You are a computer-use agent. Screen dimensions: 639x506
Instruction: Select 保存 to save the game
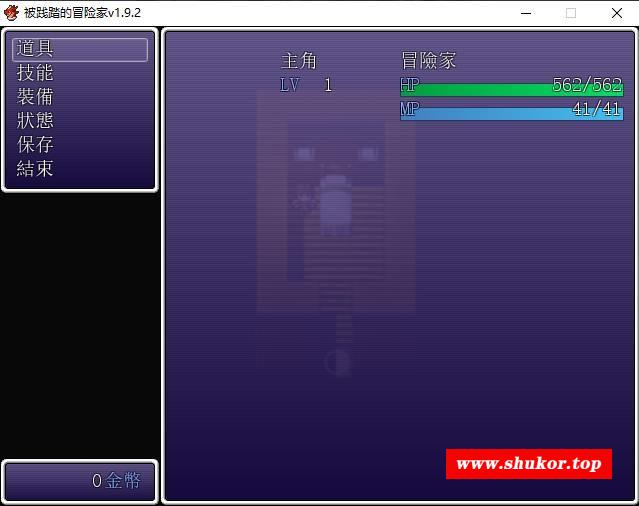click(35, 145)
